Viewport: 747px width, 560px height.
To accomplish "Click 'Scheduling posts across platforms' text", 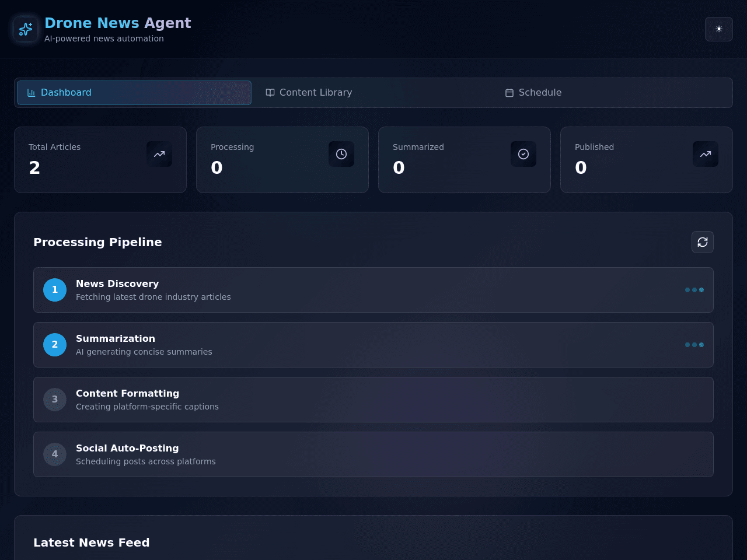I will (146, 461).
